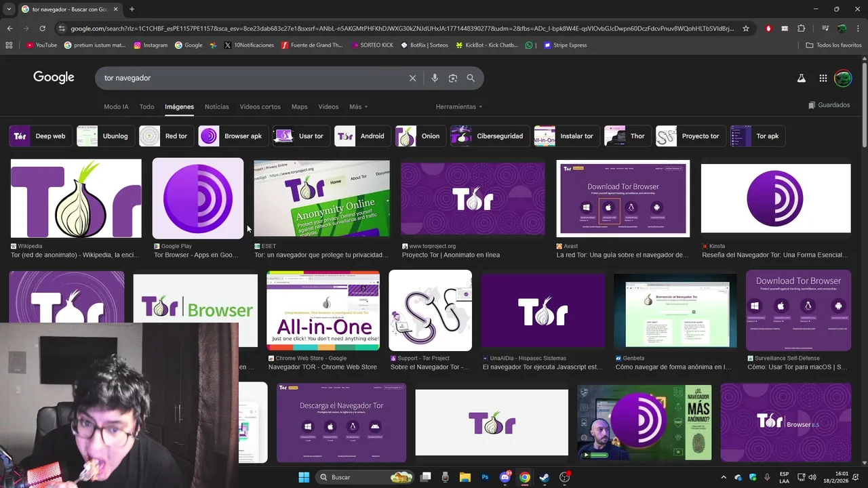Filter images by the Browser apk chip
This screenshot has width=868, height=488.
tap(233, 136)
